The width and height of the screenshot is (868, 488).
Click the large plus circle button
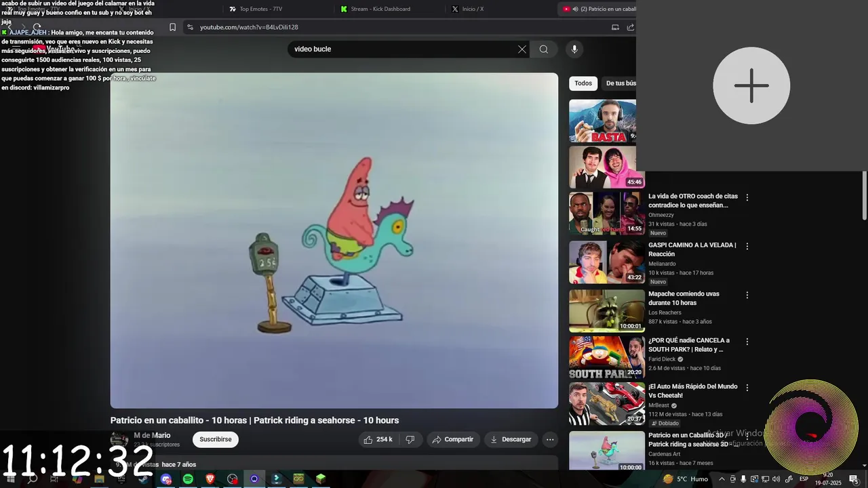coord(751,85)
